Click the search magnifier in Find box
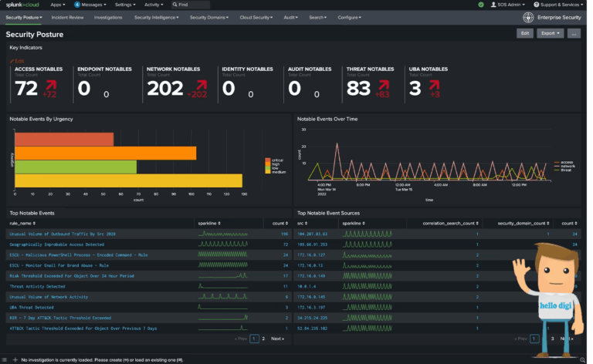This screenshot has height=364, width=593. click(175, 5)
